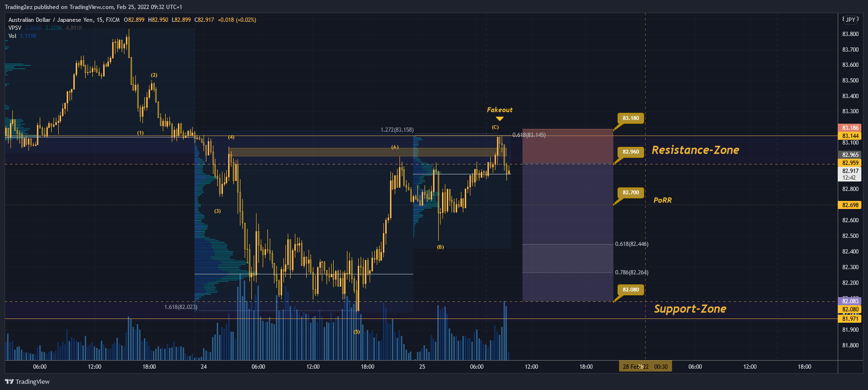Viewport: 868px width, 390px height.
Task: Click the 83.144 price axis label
Action: coord(850,136)
